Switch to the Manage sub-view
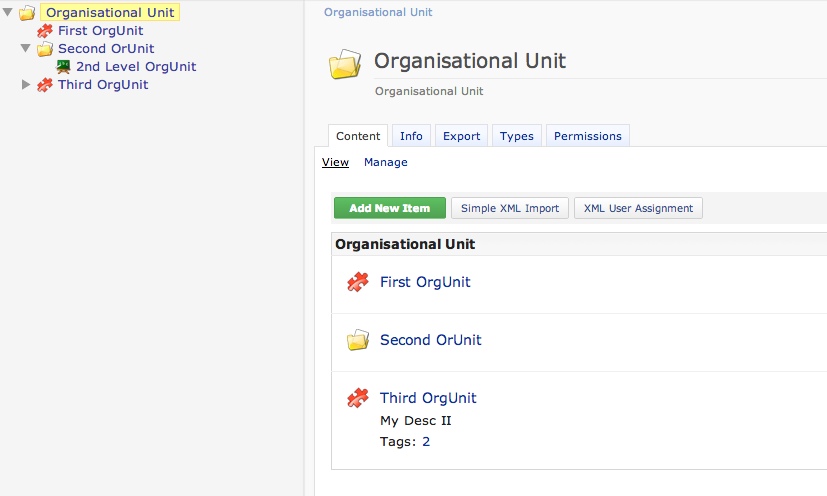Screen dimensions: 827x496 385,162
